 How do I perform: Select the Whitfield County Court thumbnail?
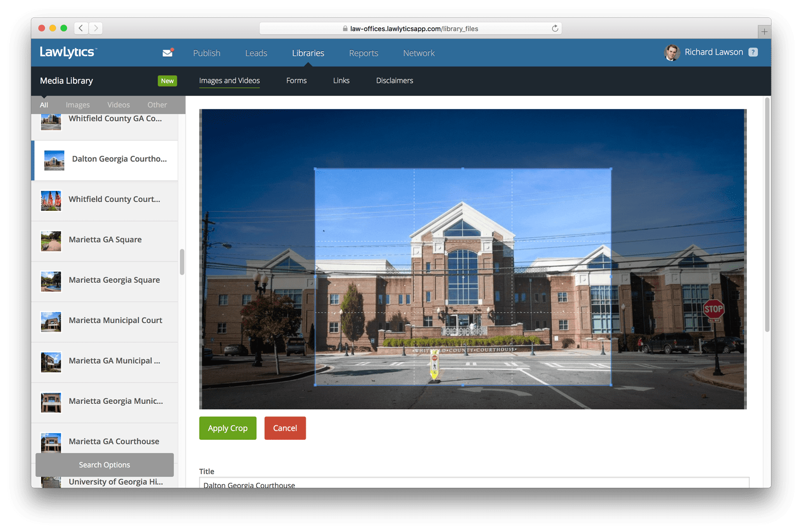pyautogui.click(x=51, y=200)
